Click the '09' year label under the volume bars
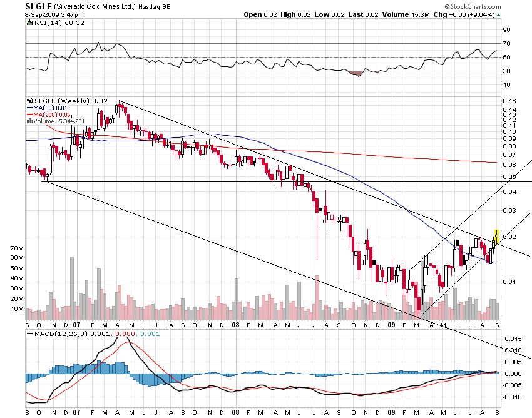The image size is (532, 418). pos(392,325)
